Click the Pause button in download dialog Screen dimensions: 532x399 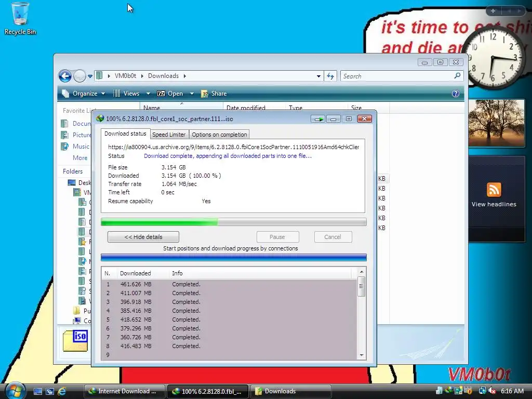(277, 237)
